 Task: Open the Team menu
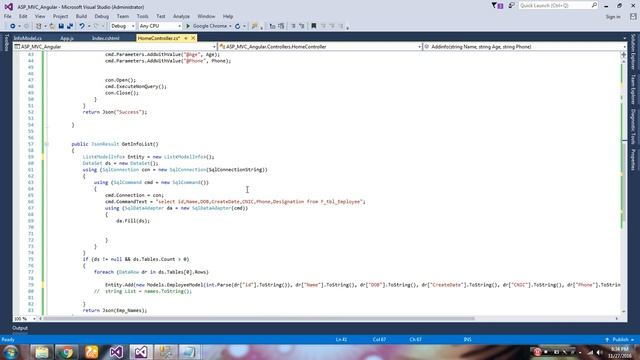coord(122,16)
